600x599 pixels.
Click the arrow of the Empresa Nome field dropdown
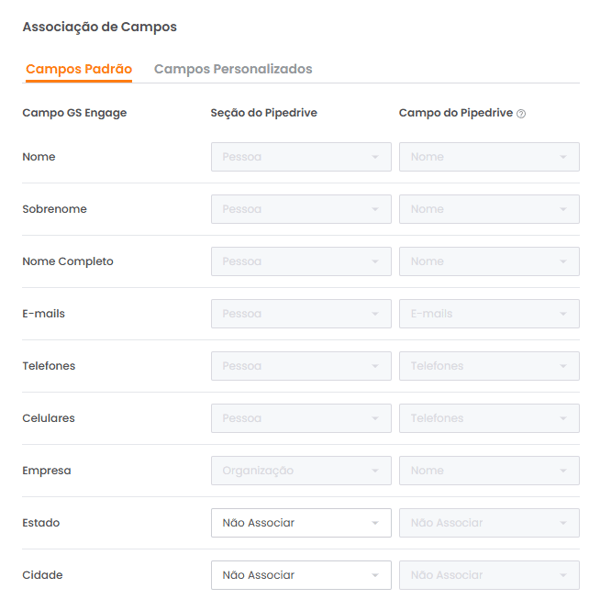pos(563,471)
